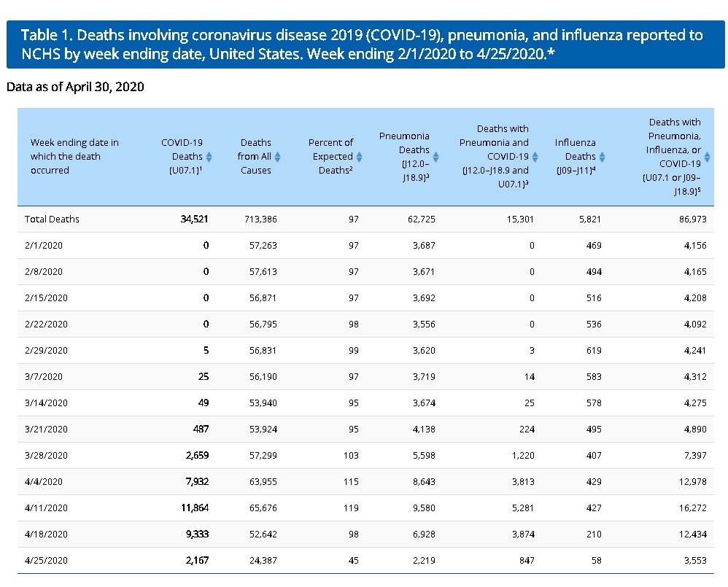Click COVID-19 Deaths (U07.1) header text
This screenshot has height=587, width=728.
pyautogui.click(x=182, y=156)
